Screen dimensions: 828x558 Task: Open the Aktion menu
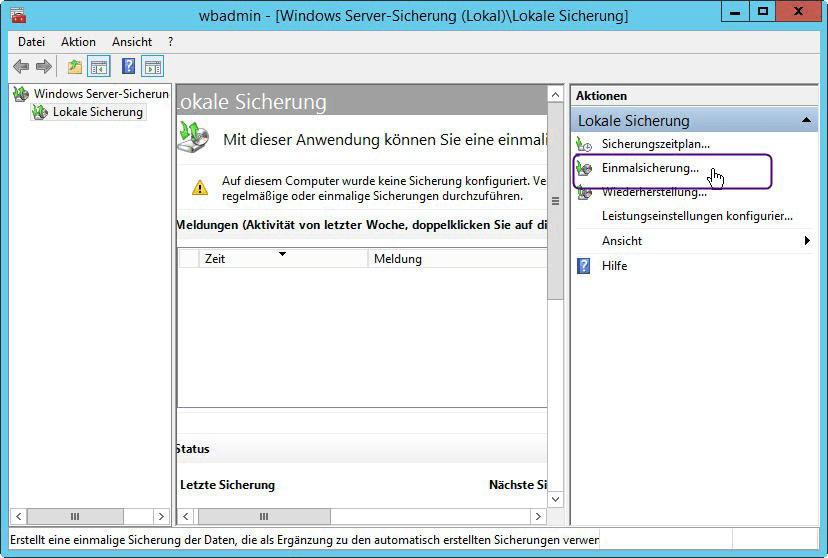(78, 42)
